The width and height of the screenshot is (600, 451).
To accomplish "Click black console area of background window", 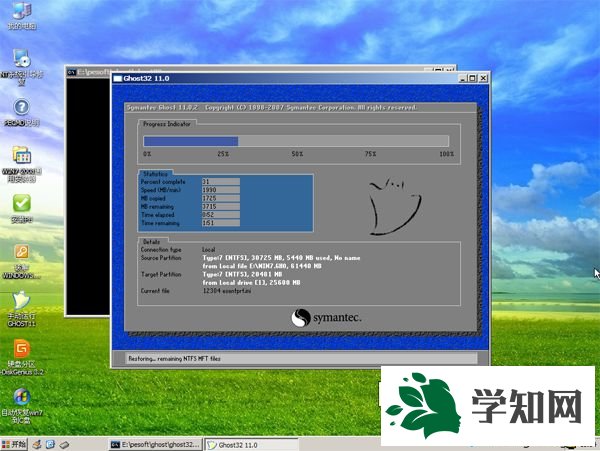I will coord(88,195).
